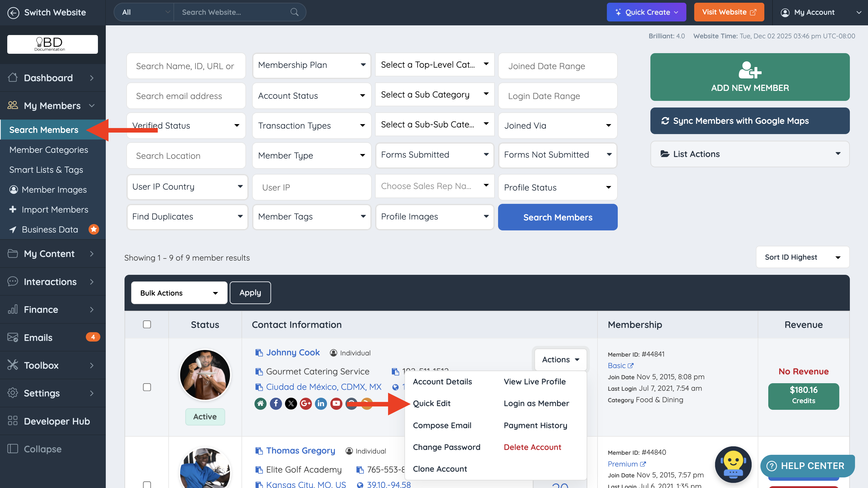Check Thomas Gregory's row checkbox
This screenshot has width=868, height=488.
(147, 484)
